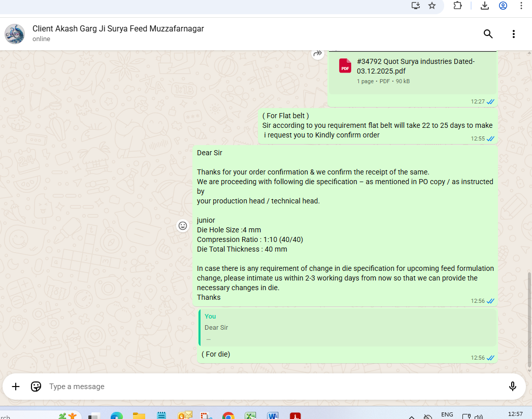Bookmark this page with the star icon
The width and height of the screenshot is (532, 419).
[432, 6]
